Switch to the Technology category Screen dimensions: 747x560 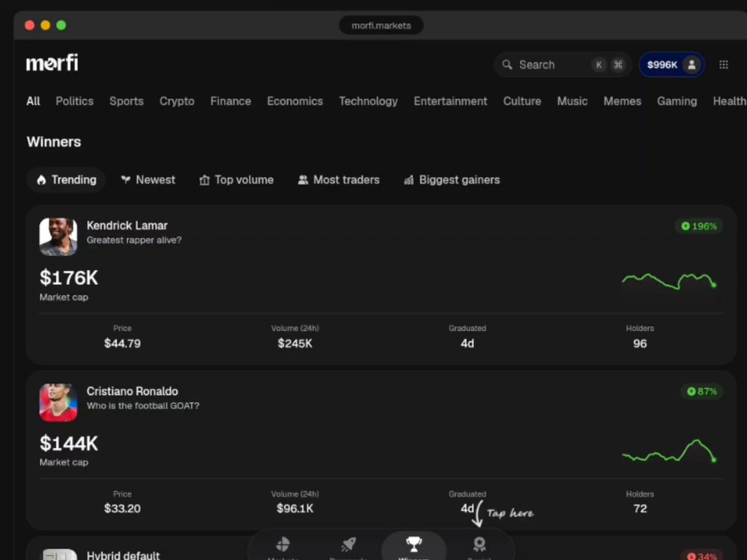tap(369, 101)
